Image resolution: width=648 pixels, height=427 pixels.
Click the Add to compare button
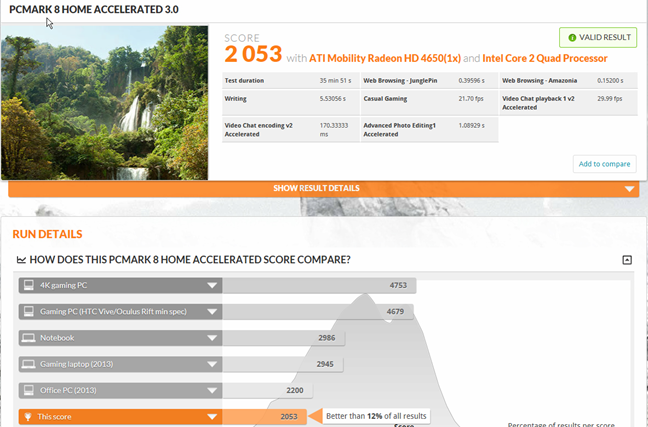click(x=604, y=164)
